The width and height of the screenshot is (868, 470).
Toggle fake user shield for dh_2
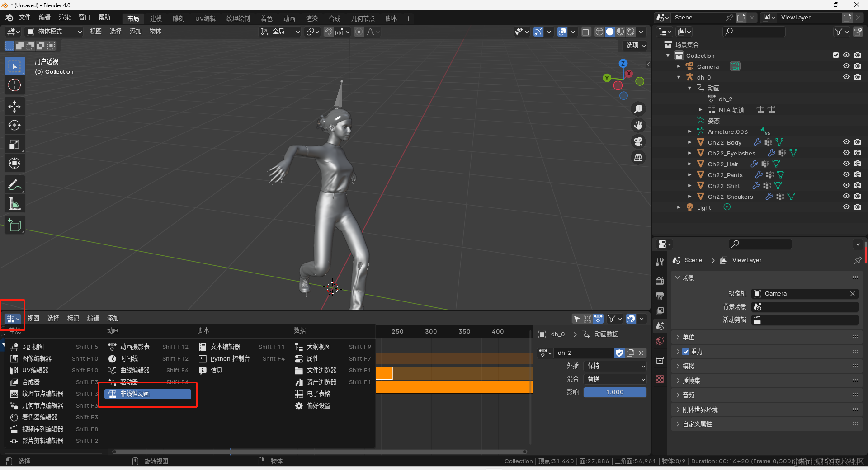click(619, 352)
